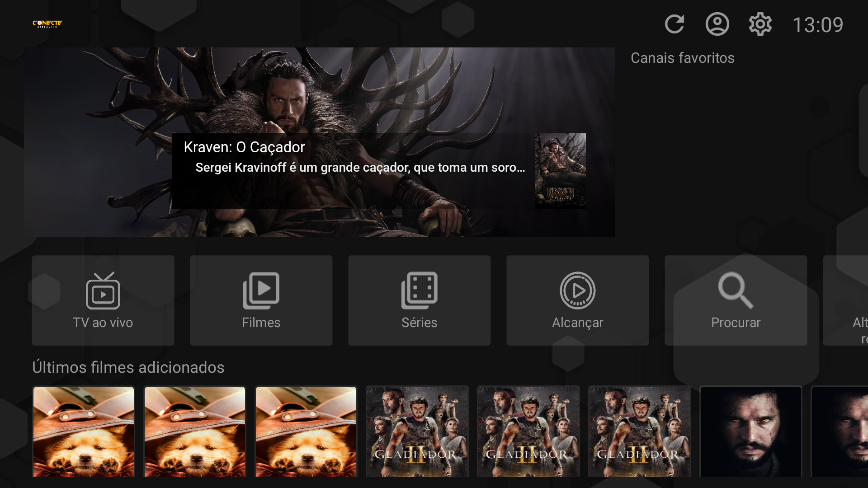Open the Séries section
868x488 pixels.
tap(420, 300)
